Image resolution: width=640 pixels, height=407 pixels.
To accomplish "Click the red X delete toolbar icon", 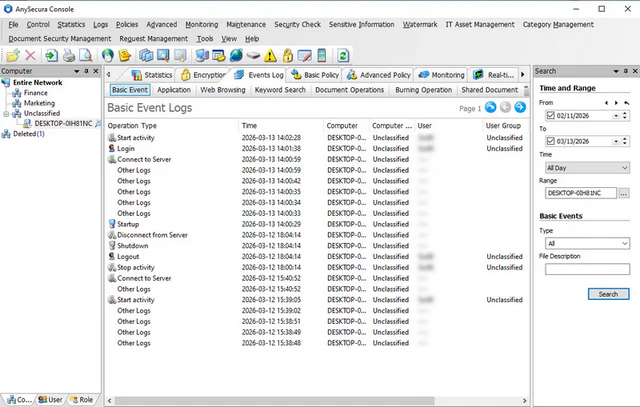I will tap(31, 55).
